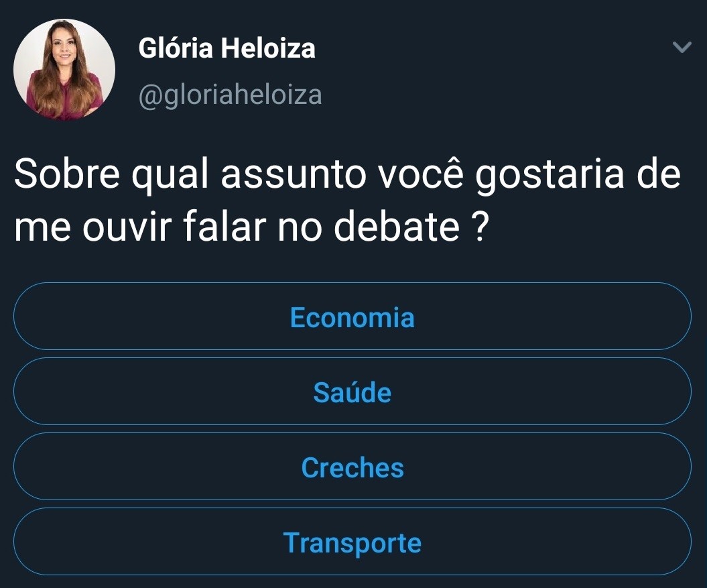The image size is (707, 588).
Task: Open the down-arrow menu at top right
Action: [x=682, y=48]
